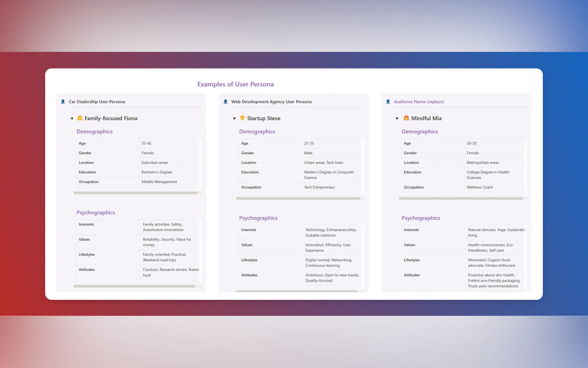
Task: Click the person icon beside Car Dealership User Persona
Action: click(x=63, y=102)
